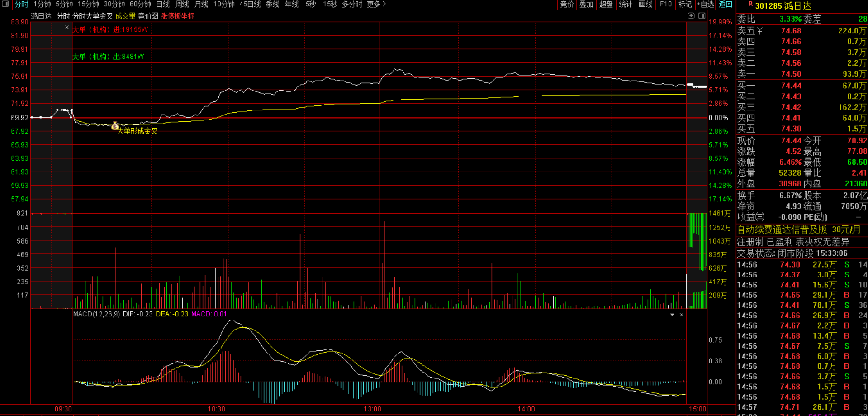
Task: Toggle the left sidebar panel icon
Action: click(x=5, y=4)
